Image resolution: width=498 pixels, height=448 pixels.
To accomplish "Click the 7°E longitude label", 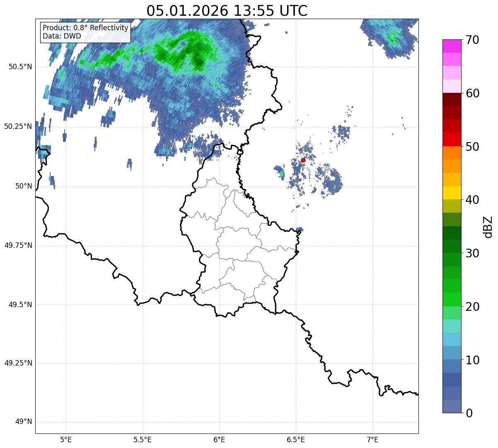I will coord(372,439).
